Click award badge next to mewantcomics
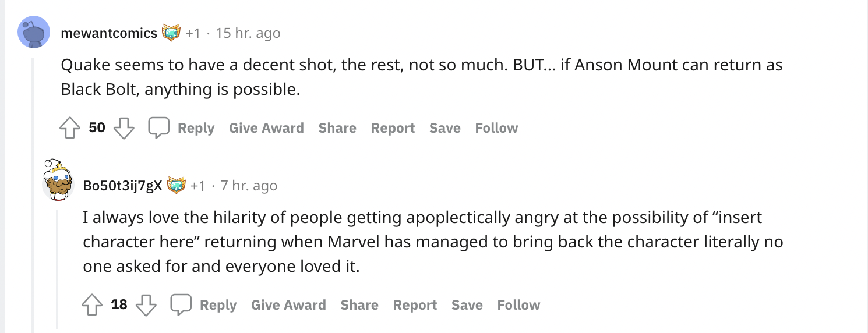 [x=171, y=33]
